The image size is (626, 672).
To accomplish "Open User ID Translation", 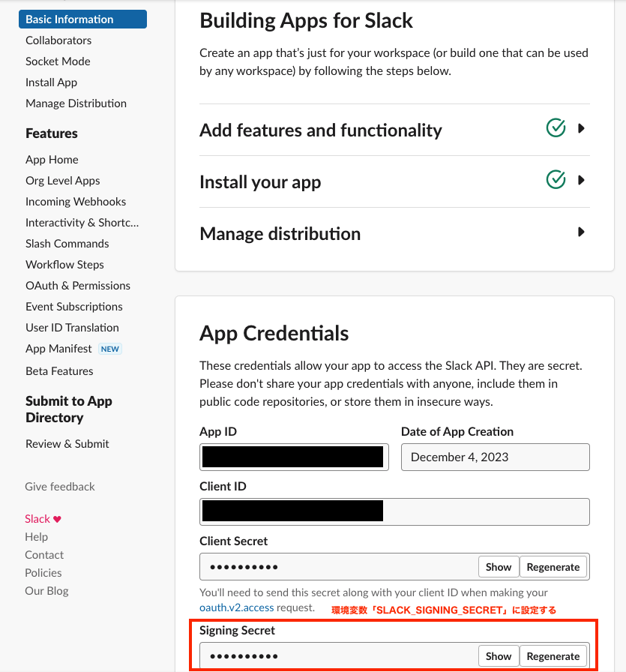I will coord(72,328).
